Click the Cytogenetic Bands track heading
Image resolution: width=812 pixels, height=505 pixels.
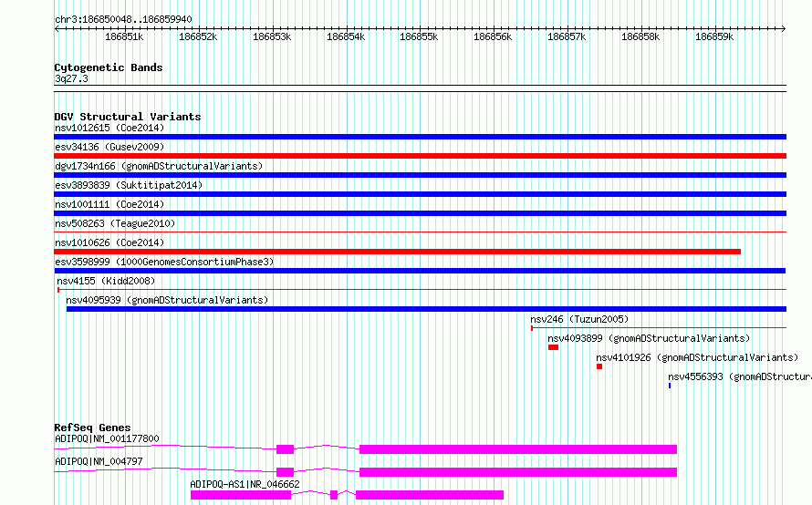[109, 67]
